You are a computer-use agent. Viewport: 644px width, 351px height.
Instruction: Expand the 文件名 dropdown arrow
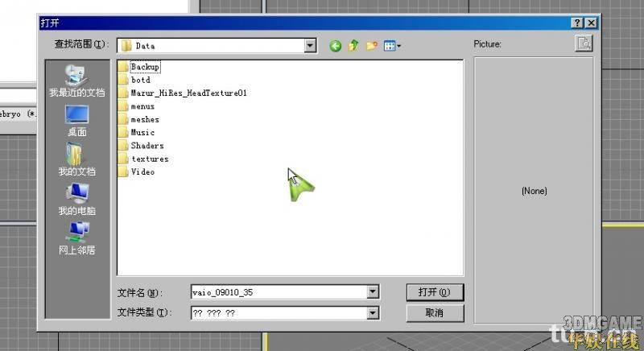click(373, 292)
